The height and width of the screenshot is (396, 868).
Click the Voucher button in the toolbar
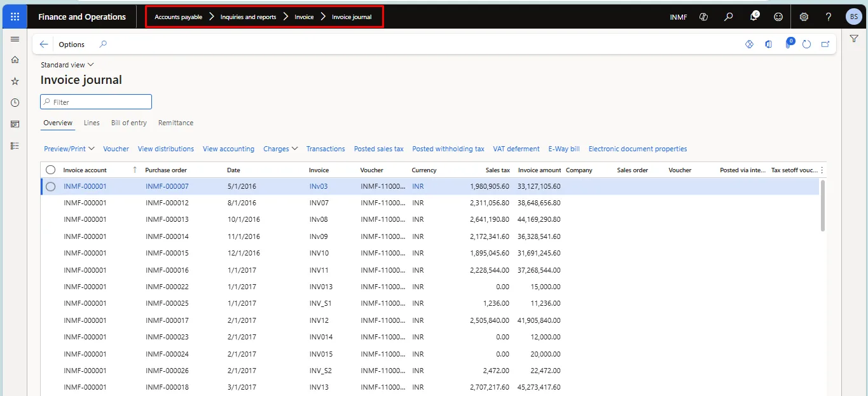point(116,149)
